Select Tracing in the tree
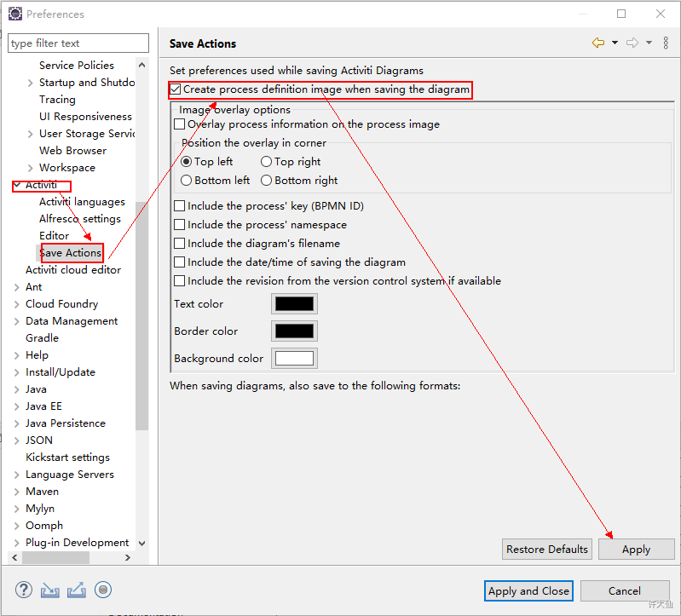This screenshot has height=616, width=681. pyautogui.click(x=57, y=100)
